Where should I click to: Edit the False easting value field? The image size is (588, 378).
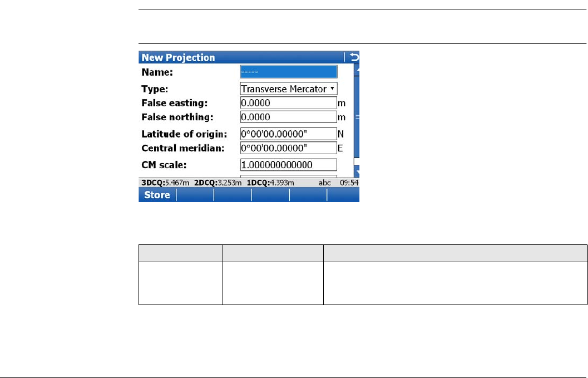pos(288,103)
